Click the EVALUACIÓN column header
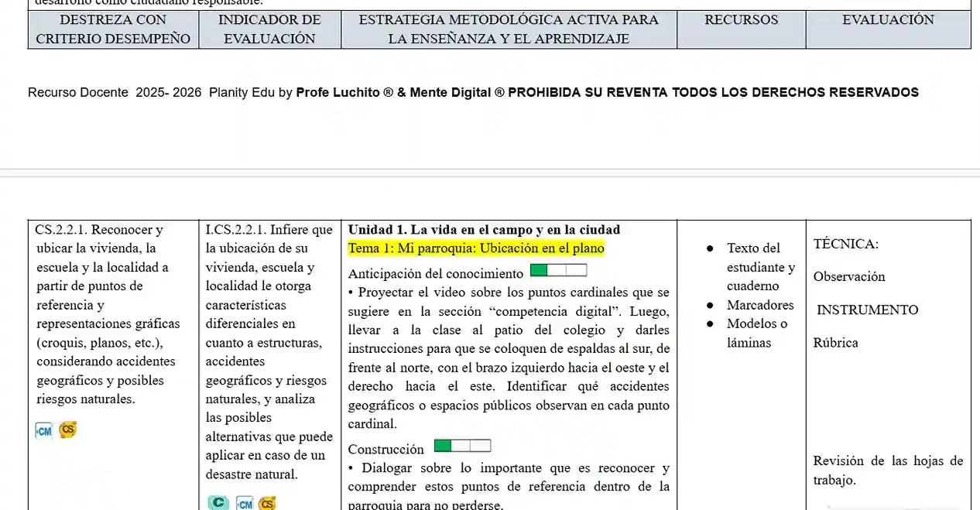The height and width of the screenshot is (510, 980). click(x=888, y=20)
